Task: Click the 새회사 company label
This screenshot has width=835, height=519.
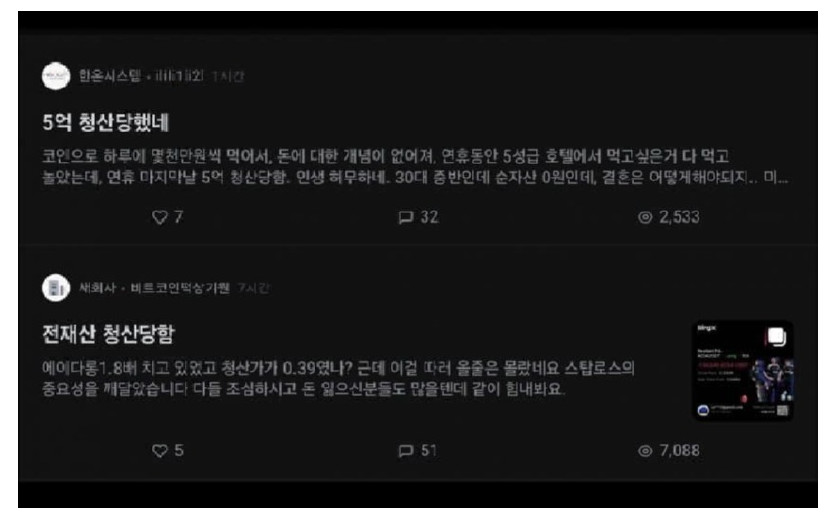Action: [97, 287]
